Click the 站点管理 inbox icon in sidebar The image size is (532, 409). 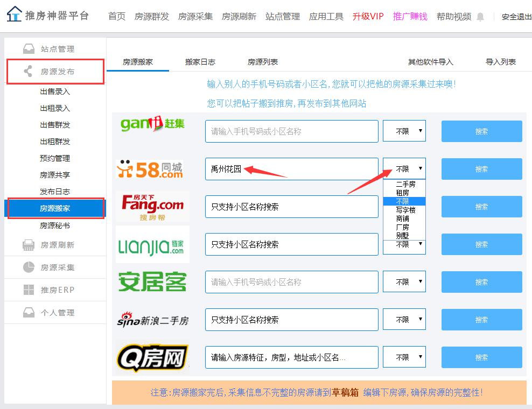[x=29, y=49]
